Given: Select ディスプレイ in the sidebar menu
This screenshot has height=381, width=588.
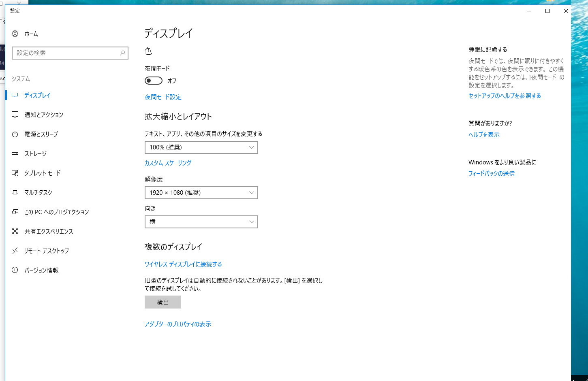Looking at the screenshot, I should pyautogui.click(x=37, y=96).
